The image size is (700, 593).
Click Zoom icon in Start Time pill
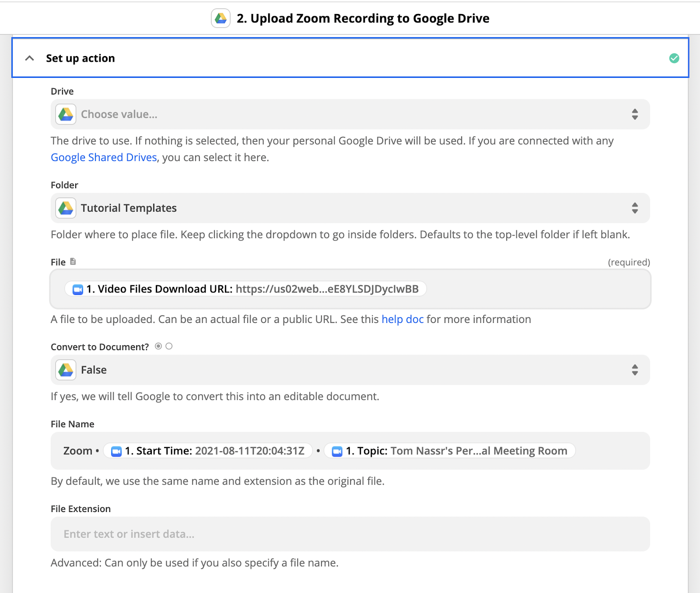point(116,451)
